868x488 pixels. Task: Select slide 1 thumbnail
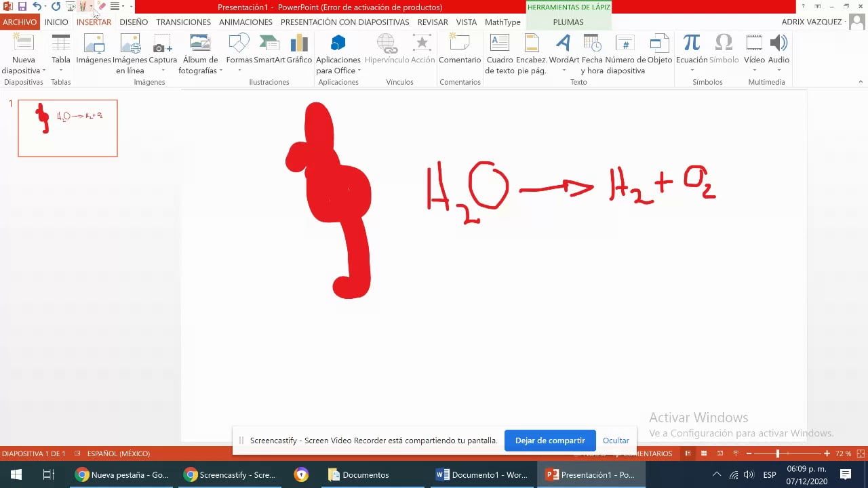(x=68, y=128)
